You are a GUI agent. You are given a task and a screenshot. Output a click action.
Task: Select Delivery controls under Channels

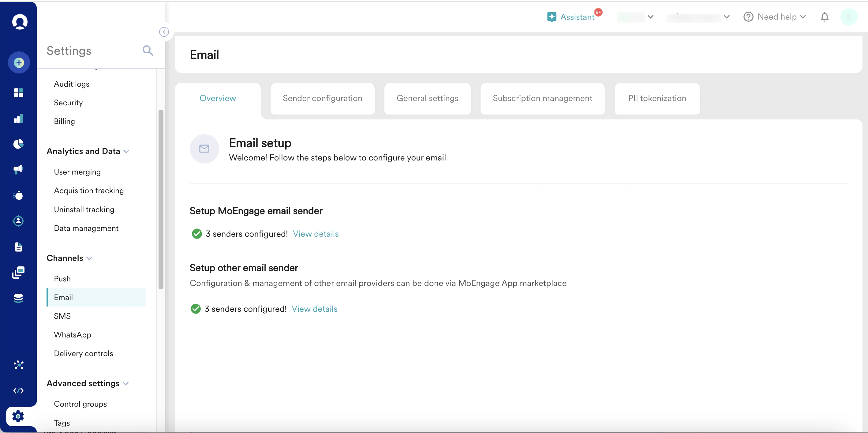(83, 353)
